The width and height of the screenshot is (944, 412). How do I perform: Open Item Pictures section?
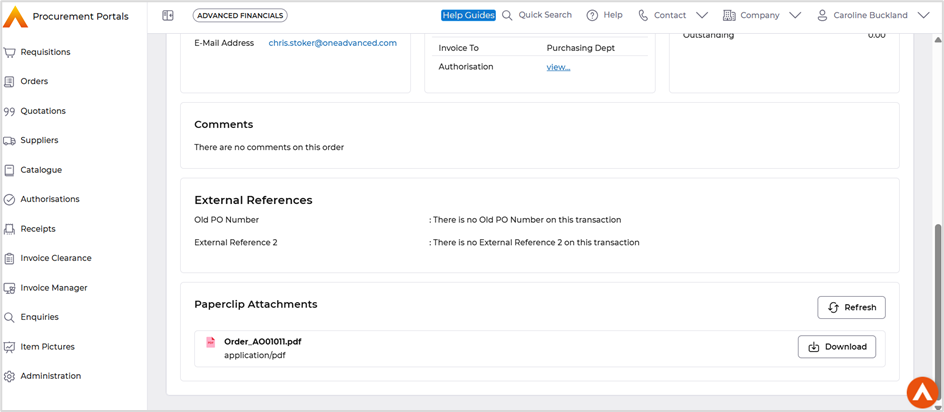[x=48, y=347]
